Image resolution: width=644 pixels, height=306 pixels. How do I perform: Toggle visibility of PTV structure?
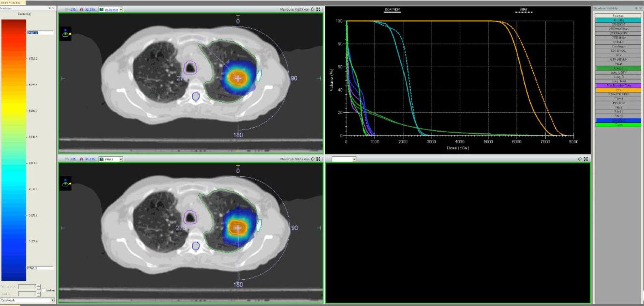click(x=618, y=90)
